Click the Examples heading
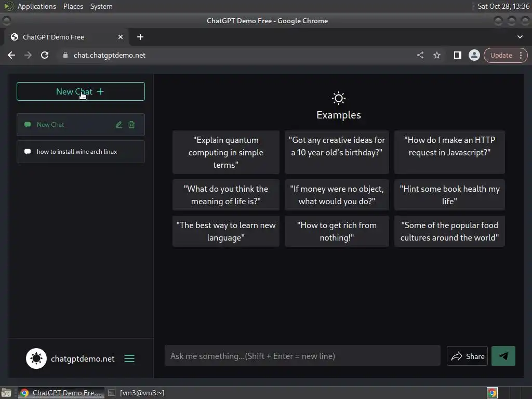The height and width of the screenshot is (399, 532). click(x=339, y=115)
